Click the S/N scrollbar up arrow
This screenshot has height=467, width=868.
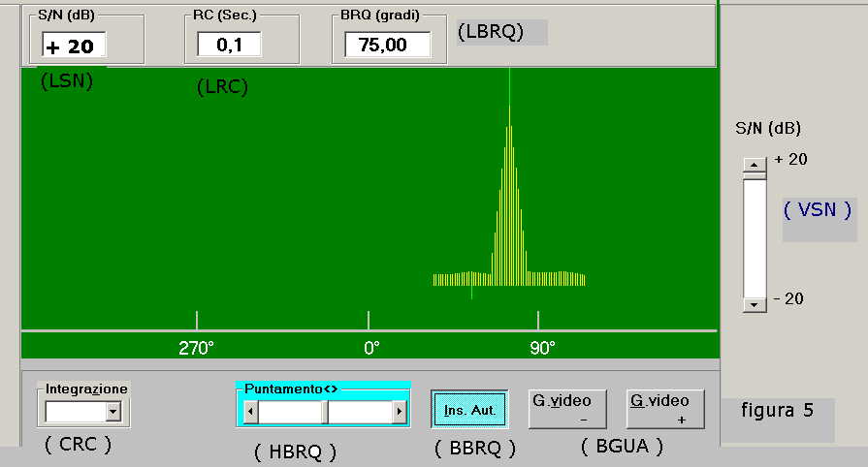coord(754,165)
